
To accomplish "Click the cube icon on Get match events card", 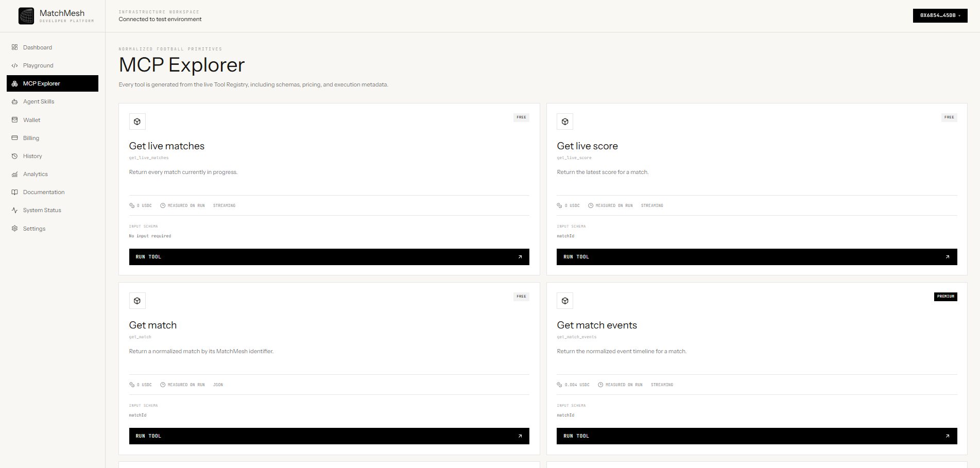I will pyautogui.click(x=565, y=301).
